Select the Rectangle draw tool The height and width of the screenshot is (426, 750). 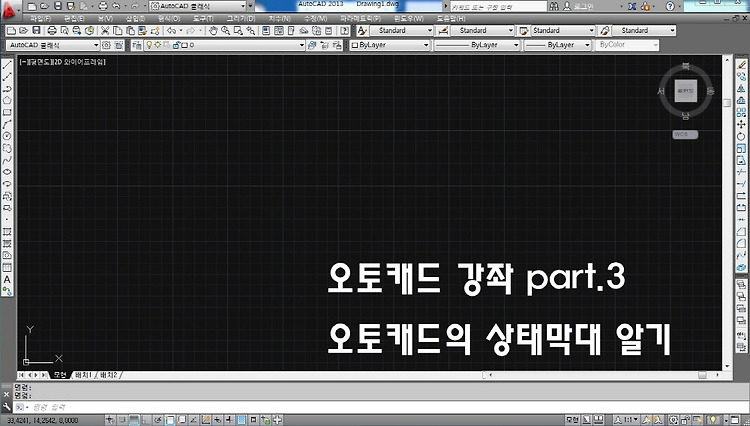pos(7,112)
